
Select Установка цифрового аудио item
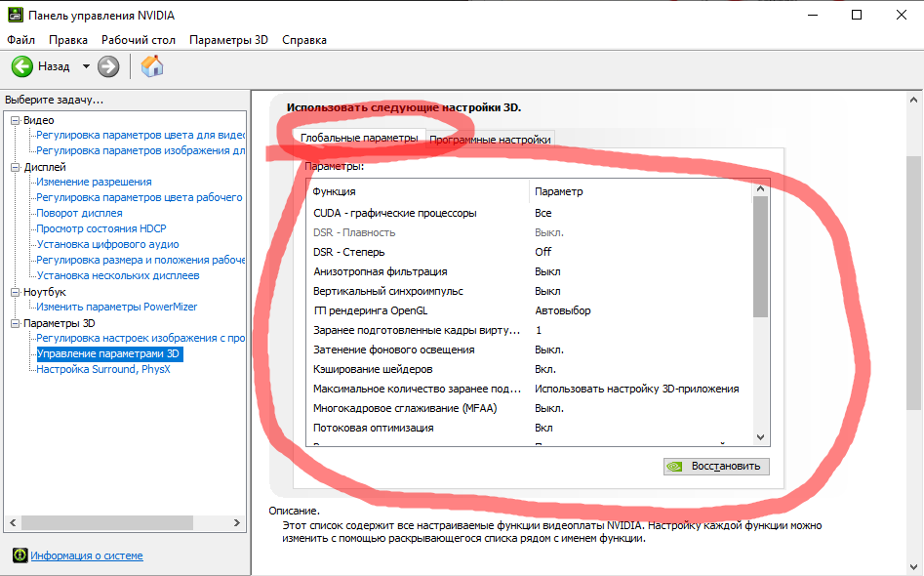[108, 244]
